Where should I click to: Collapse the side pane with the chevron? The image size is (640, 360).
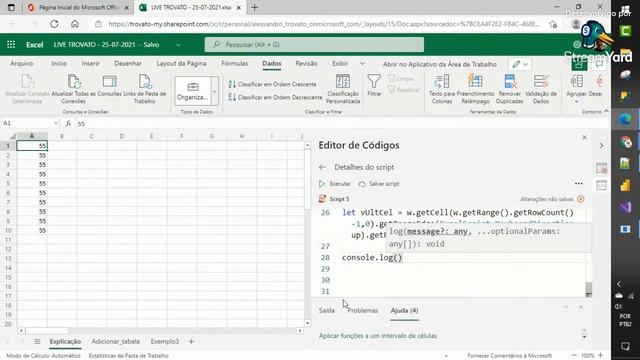(x=601, y=145)
